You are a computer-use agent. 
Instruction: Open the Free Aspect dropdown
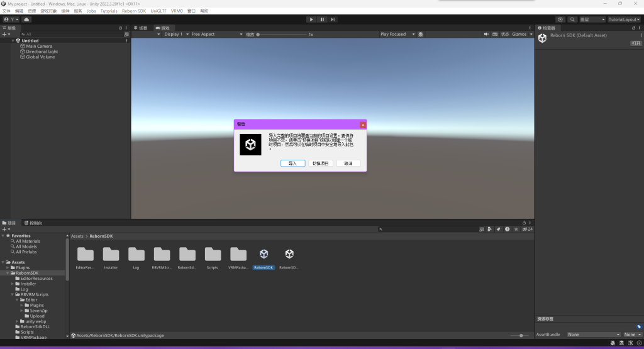click(x=216, y=34)
